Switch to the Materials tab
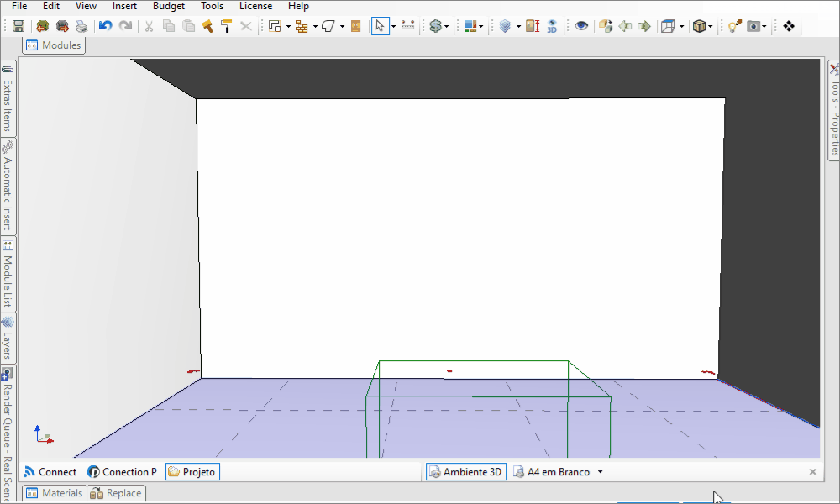Viewport: 840px width, 504px height. (55, 493)
